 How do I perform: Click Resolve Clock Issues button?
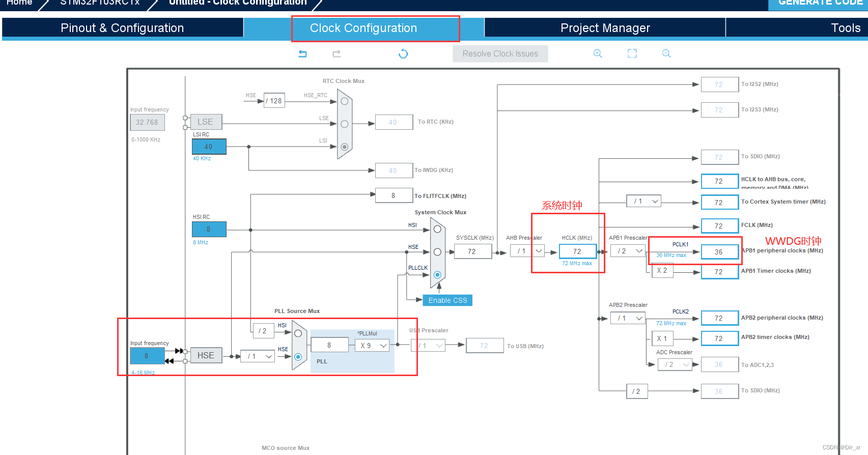click(500, 53)
